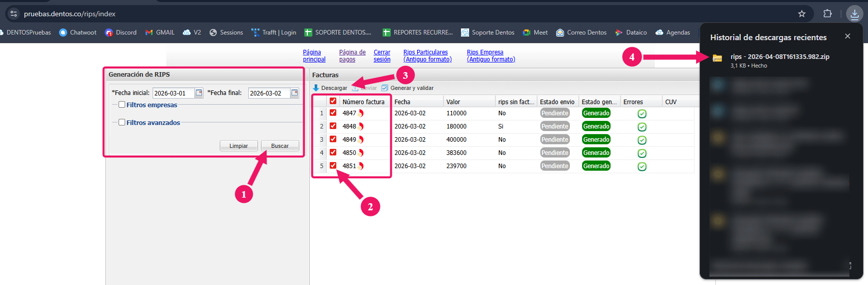Open the Dataico bookmark
The image size is (868, 285).
[x=631, y=33]
